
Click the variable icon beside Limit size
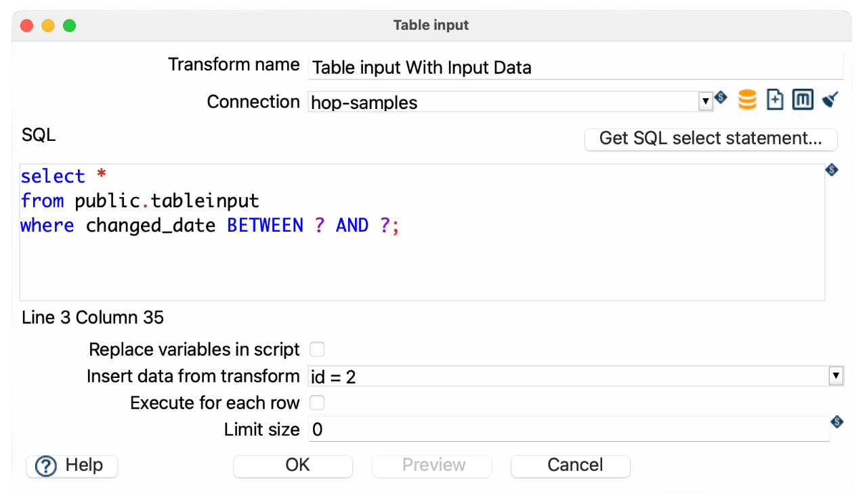pos(837,421)
